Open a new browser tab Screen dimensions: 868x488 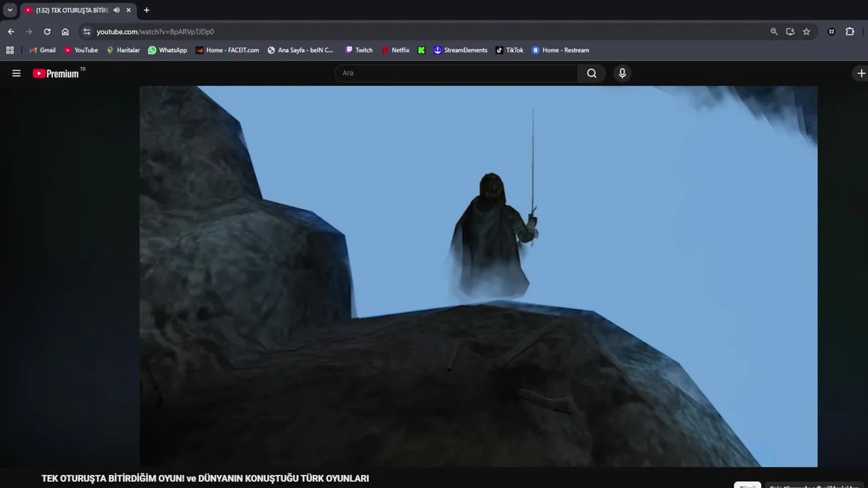pyautogui.click(x=146, y=10)
